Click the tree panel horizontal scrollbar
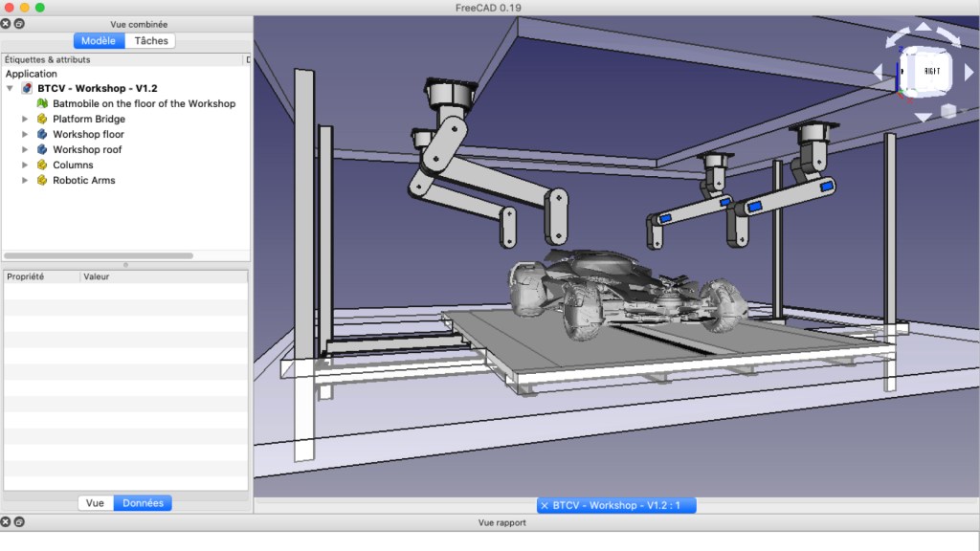The image size is (980, 551). [99, 255]
